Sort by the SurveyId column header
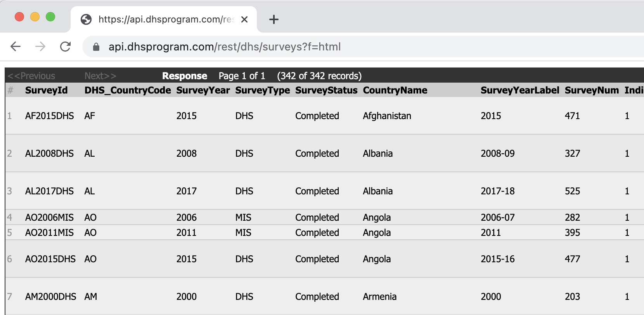This screenshot has height=315, width=644. [x=46, y=90]
